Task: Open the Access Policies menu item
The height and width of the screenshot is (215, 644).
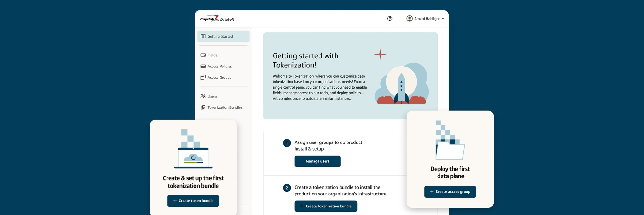Action: (219, 66)
